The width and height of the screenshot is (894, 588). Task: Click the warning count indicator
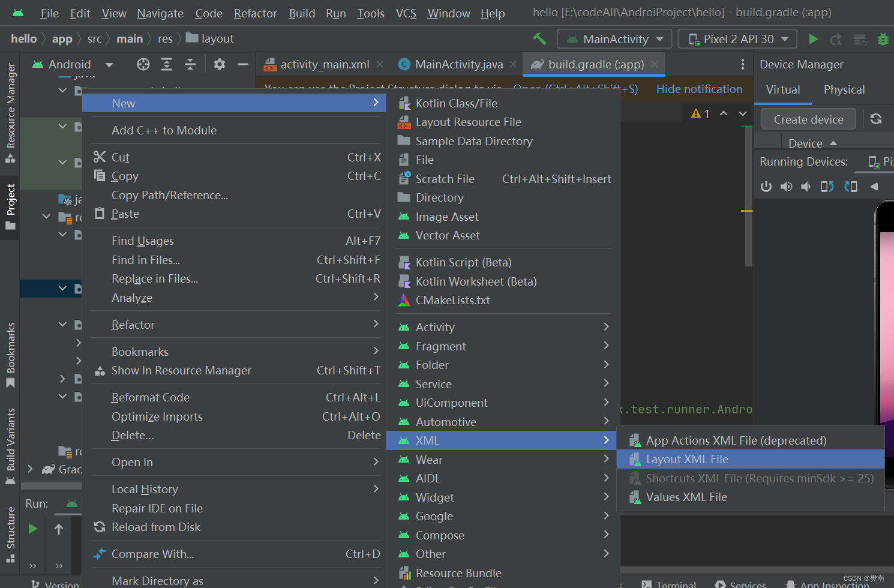click(x=700, y=113)
